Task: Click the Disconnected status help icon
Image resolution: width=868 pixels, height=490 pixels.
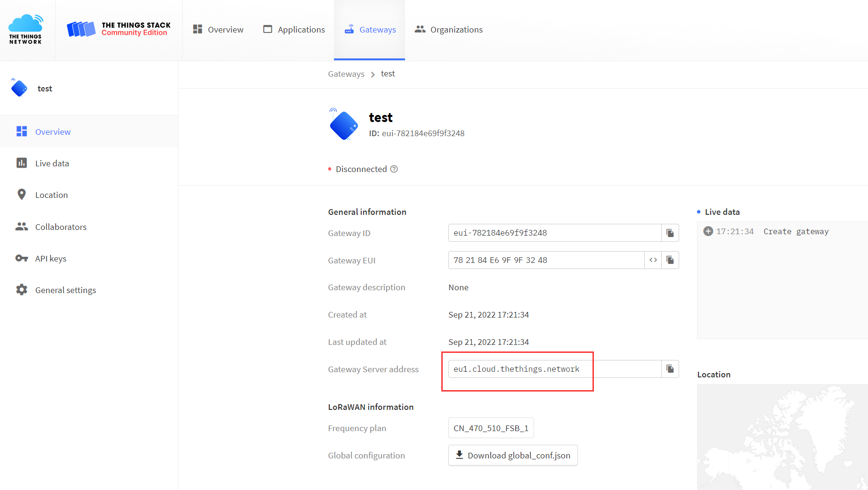Action: pyautogui.click(x=394, y=169)
